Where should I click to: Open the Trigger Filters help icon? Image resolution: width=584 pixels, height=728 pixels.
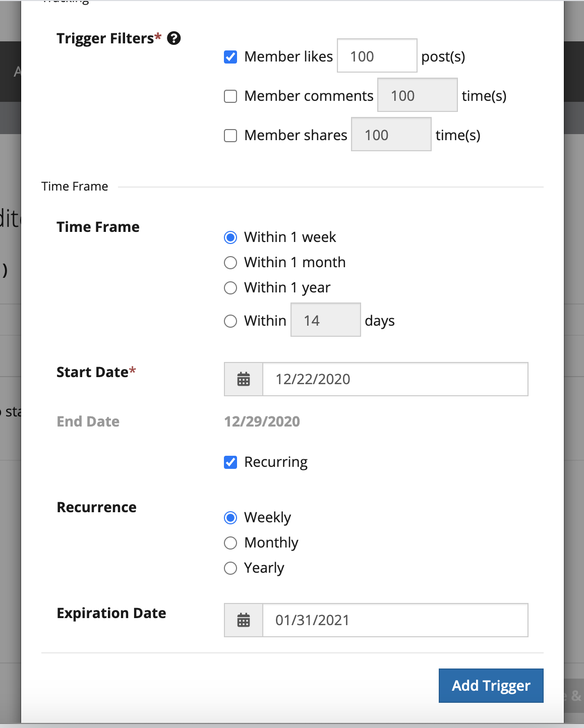coord(174,38)
